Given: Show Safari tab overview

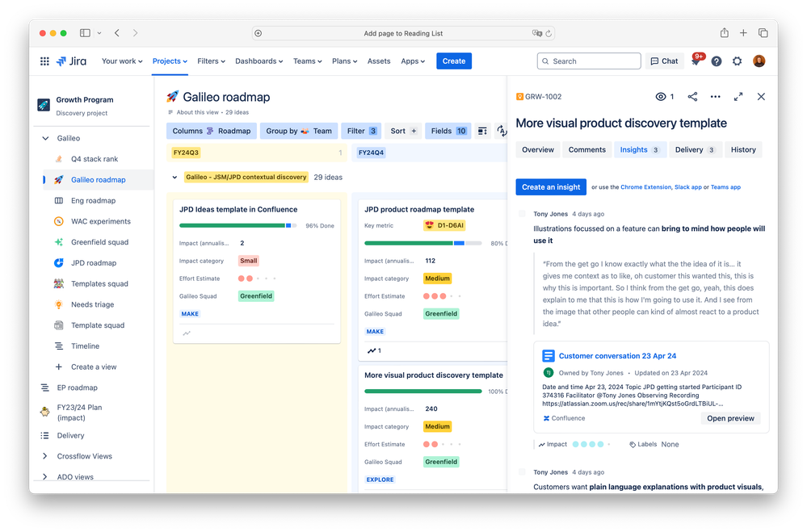Looking at the screenshot, I should [x=763, y=33].
